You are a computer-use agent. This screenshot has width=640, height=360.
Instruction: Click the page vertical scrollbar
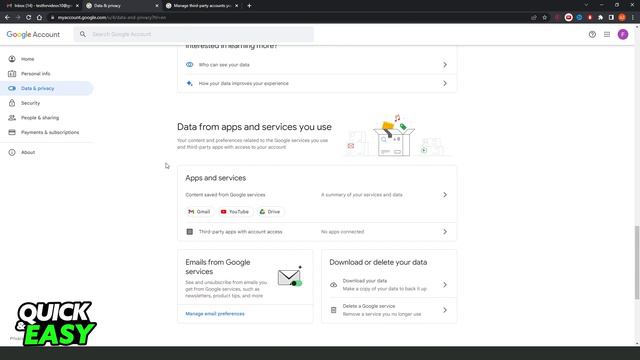[x=637, y=263]
